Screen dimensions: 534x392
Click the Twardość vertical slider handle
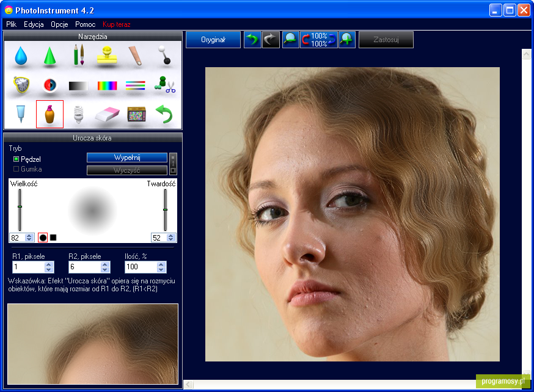click(x=165, y=209)
